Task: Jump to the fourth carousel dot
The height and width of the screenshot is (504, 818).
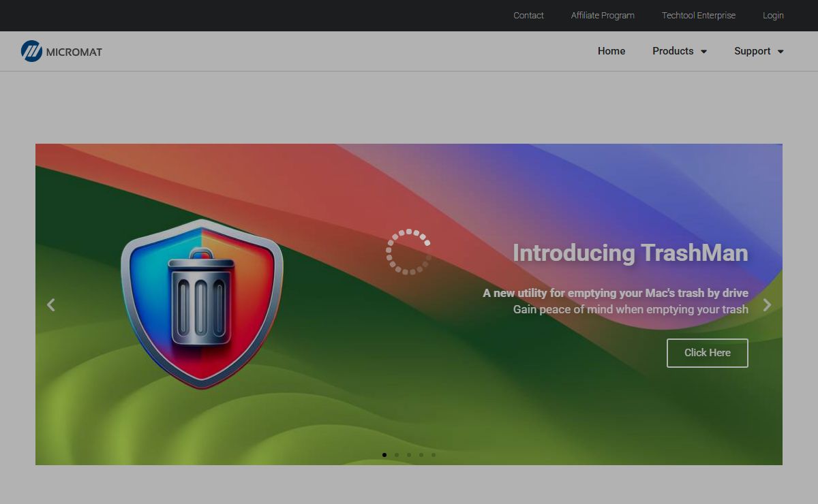Action: point(421,455)
